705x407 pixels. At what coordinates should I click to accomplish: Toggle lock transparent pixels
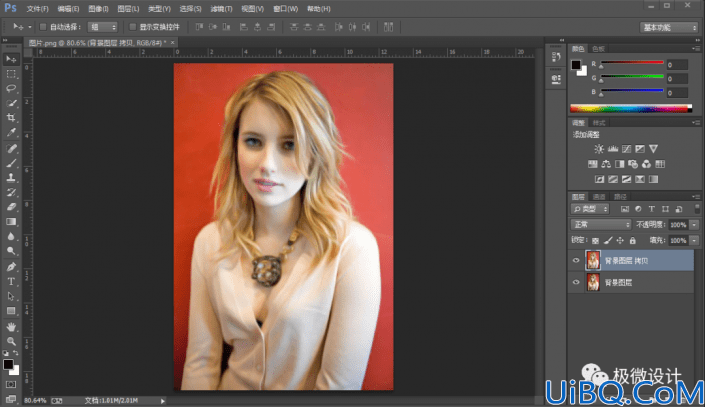(595, 241)
